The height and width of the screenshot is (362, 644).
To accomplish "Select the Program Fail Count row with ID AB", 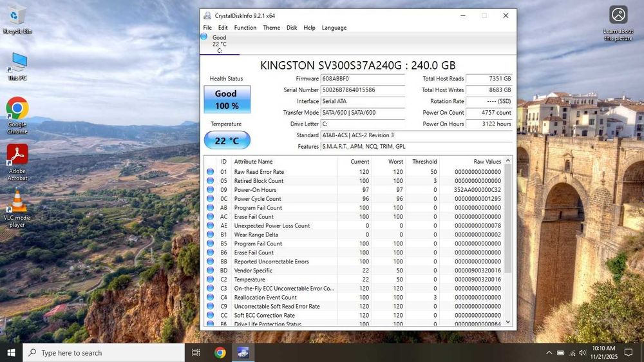I will tap(354, 208).
